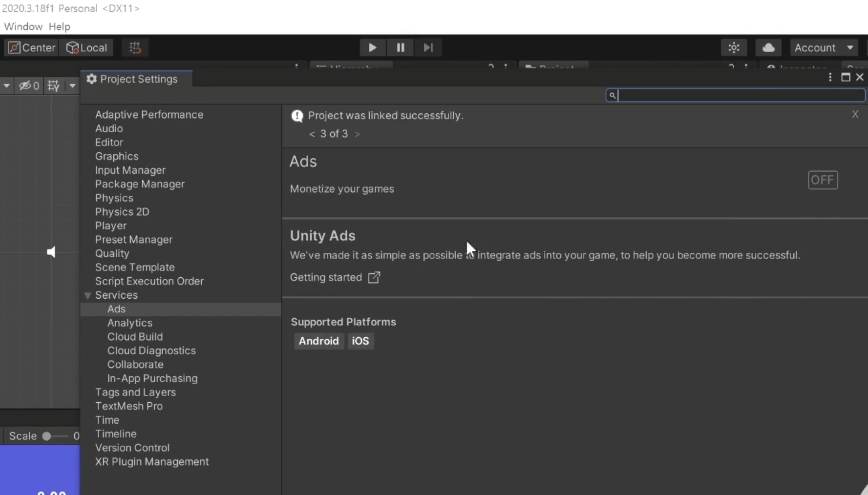Select TextMesh Pro settings

[129, 406]
